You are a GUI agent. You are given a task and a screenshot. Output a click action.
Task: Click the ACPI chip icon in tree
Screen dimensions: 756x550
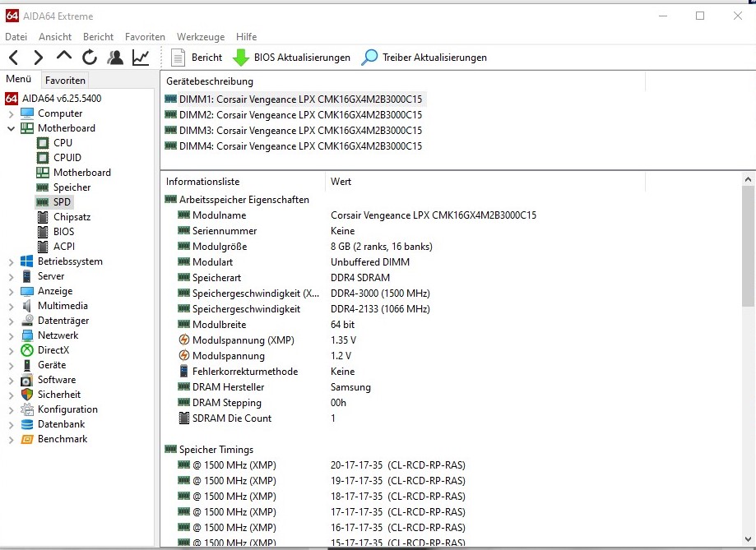pyautogui.click(x=43, y=247)
